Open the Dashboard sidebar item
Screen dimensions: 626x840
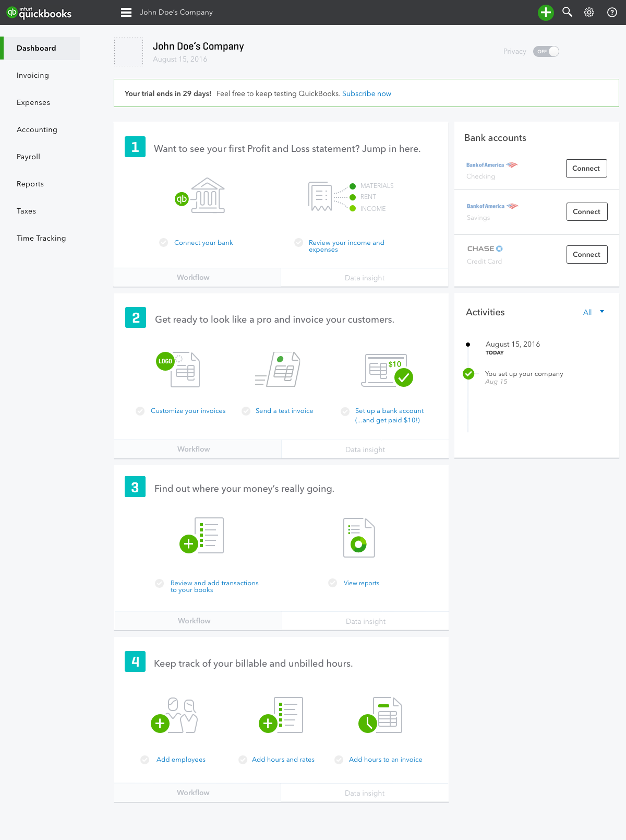tap(40, 48)
